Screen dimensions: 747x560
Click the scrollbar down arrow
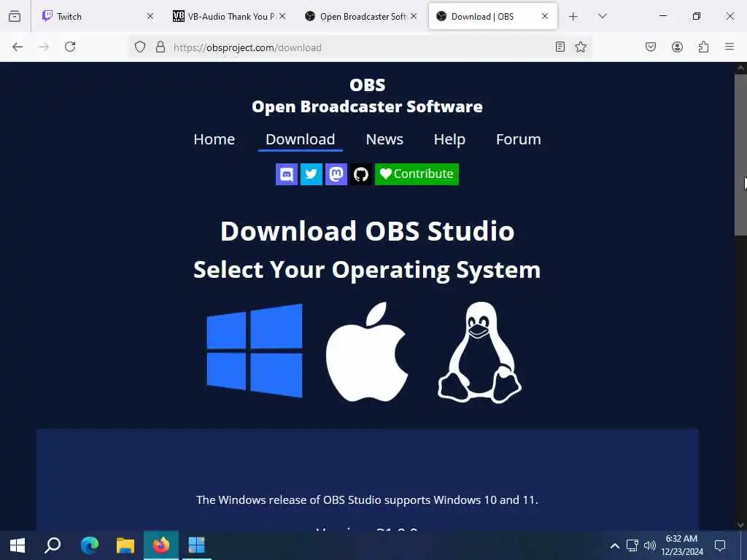coord(740,525)
